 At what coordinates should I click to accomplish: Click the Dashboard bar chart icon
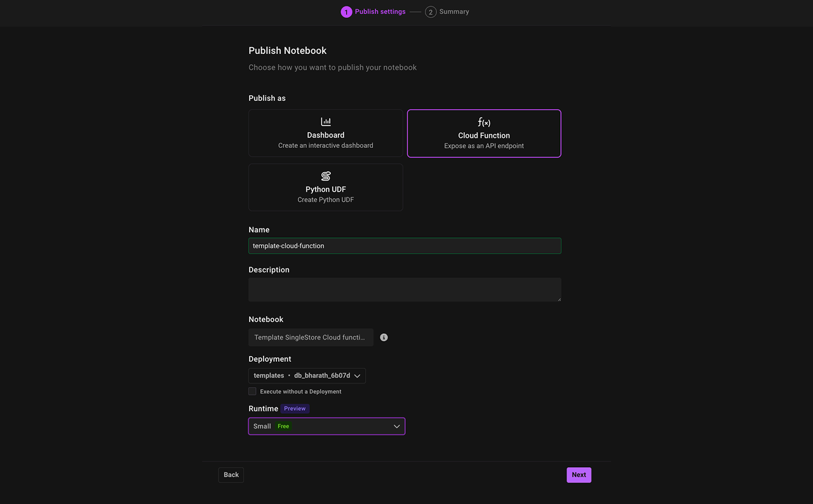[x=325, y=121]
